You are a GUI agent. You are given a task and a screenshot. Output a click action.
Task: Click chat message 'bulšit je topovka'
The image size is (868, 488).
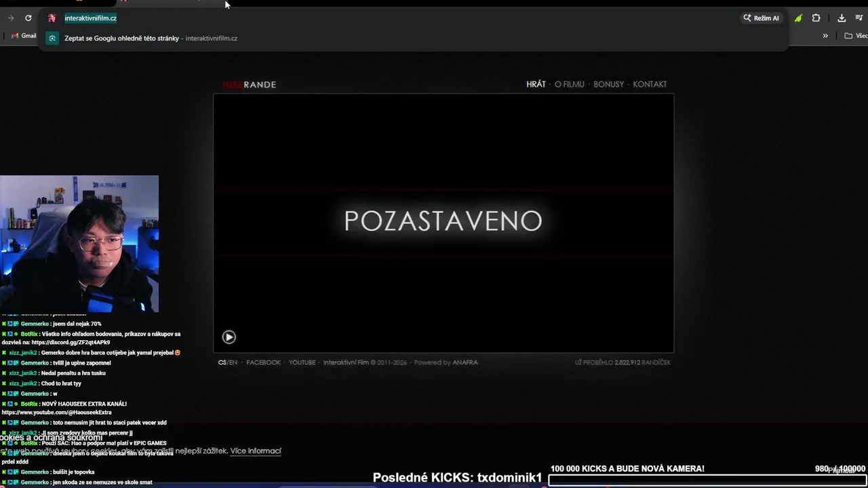[x=73, y=472]
